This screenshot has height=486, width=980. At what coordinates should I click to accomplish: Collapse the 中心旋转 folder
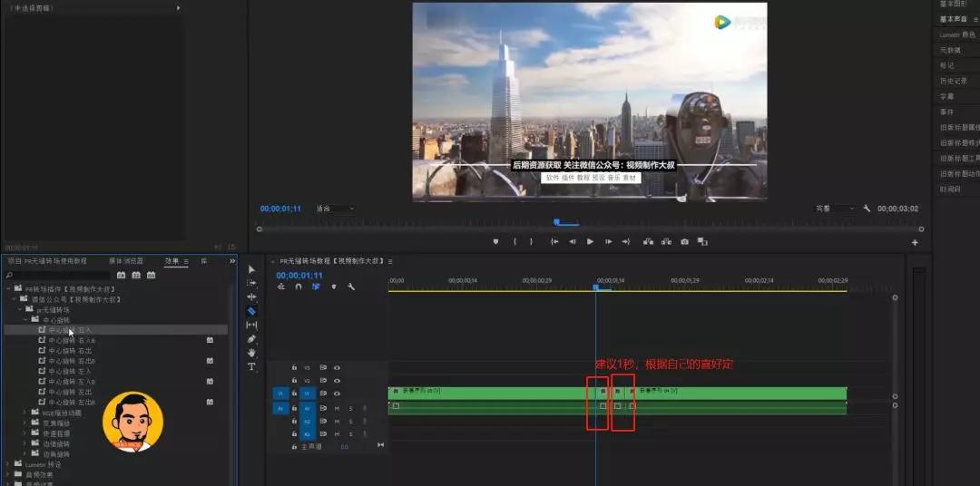(x=25, y=319)
